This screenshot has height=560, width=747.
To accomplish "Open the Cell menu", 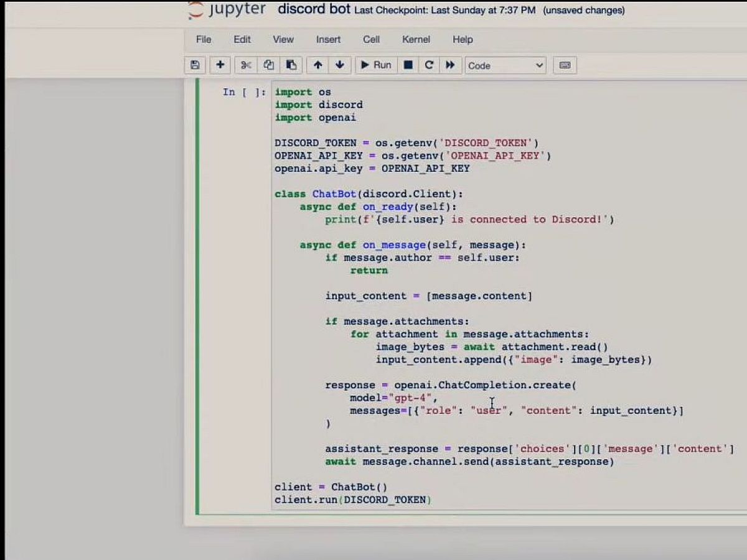I will (371, 39).
